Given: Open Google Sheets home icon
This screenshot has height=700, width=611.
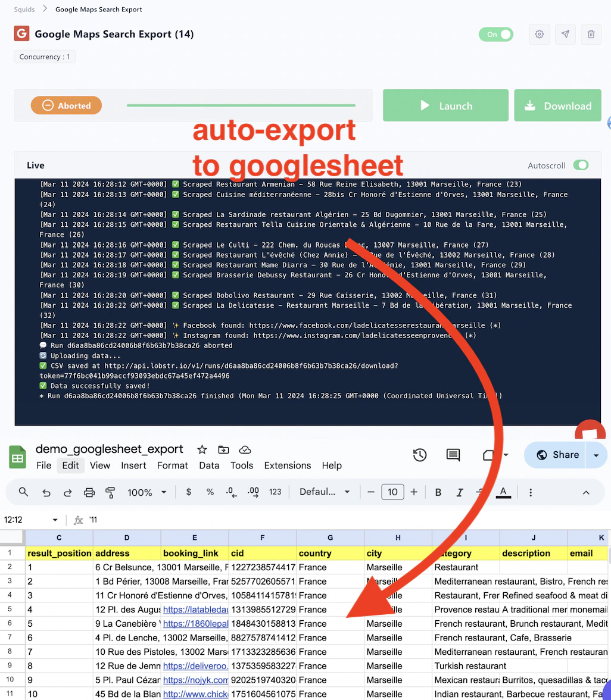Looking at the screenshot, I should point(17,457).
